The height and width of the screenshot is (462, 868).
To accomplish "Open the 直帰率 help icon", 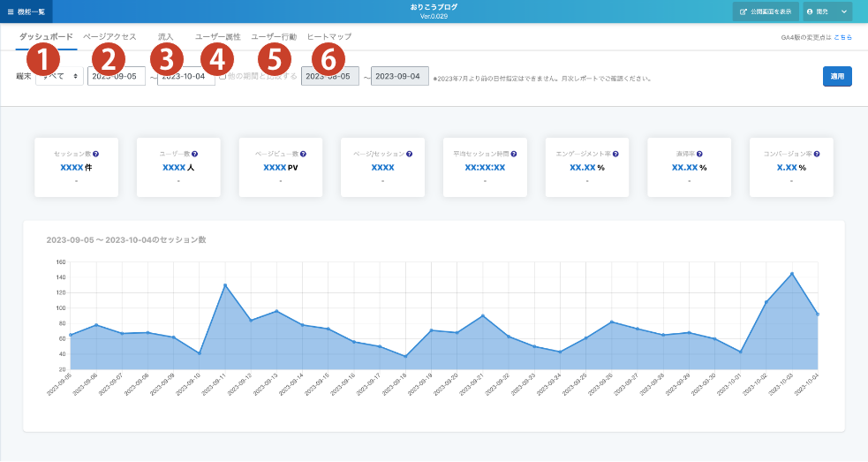I will point(703,154).
